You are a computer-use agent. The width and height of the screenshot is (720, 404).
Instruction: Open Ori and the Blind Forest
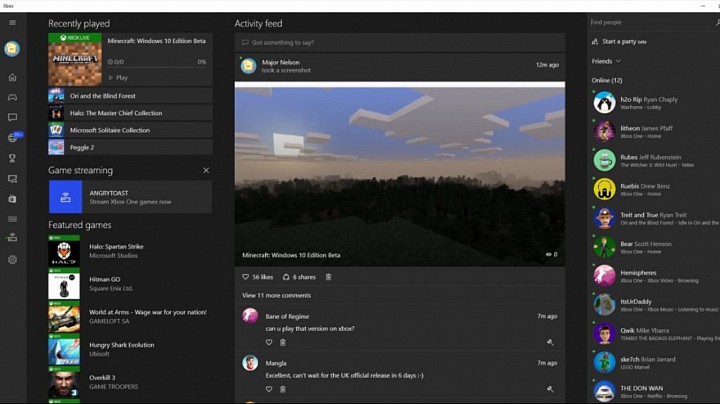click(x=130, y=96)
